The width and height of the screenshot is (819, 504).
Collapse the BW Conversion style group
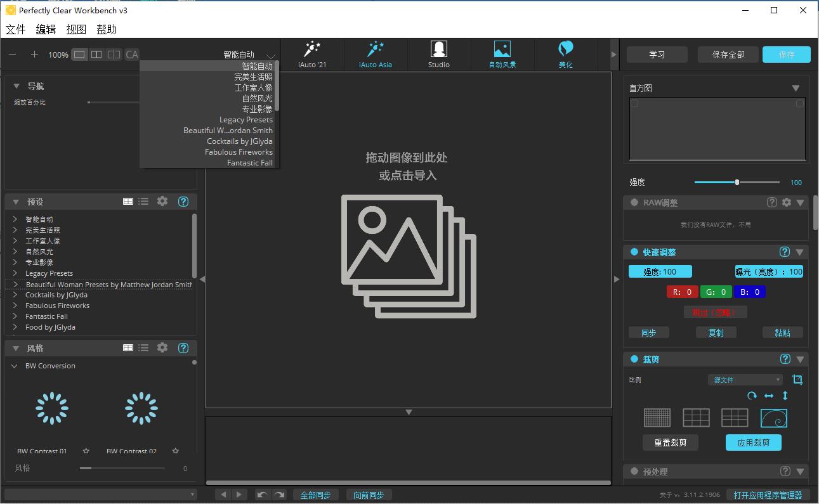pyautogui.click(x=15, y=366)
